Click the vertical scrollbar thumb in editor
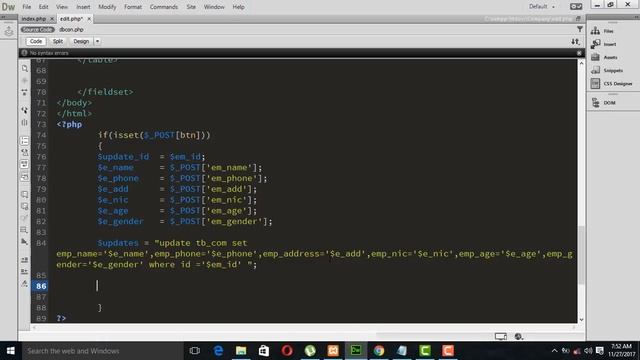Image resolution: width=640 pixels, height=360 pixels. coord(581,255)
